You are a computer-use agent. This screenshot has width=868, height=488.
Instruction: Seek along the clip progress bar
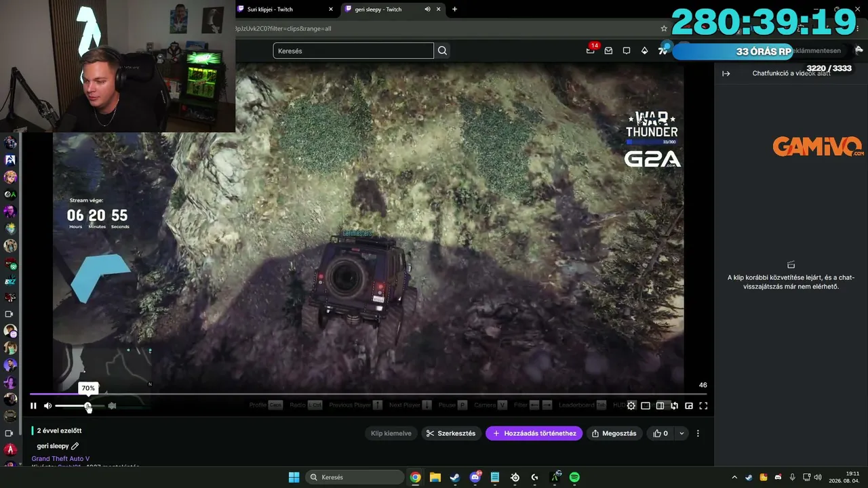(368, 394)
